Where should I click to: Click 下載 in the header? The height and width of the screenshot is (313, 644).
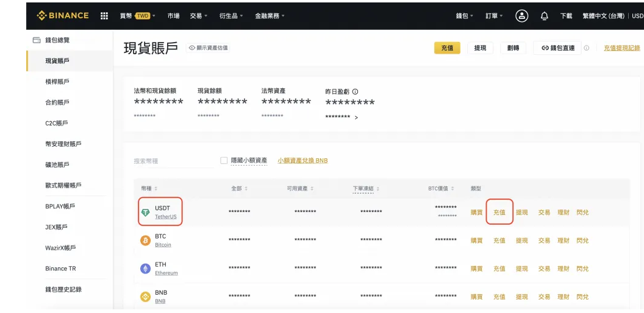click(566, 16)
